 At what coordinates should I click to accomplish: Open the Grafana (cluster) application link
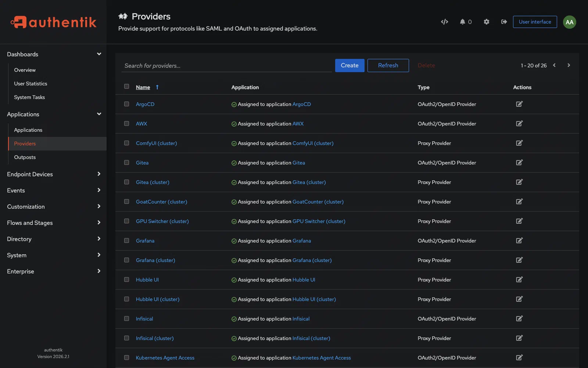(312, 260)
